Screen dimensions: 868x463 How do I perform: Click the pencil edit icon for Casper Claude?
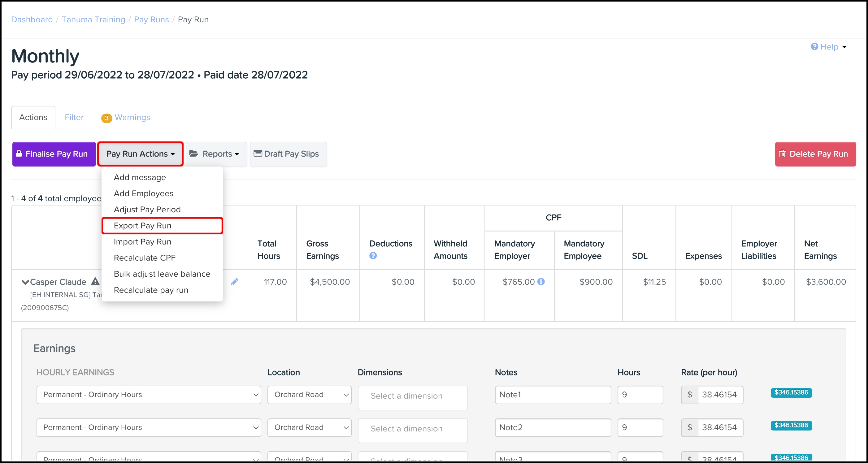click(234, 282)
